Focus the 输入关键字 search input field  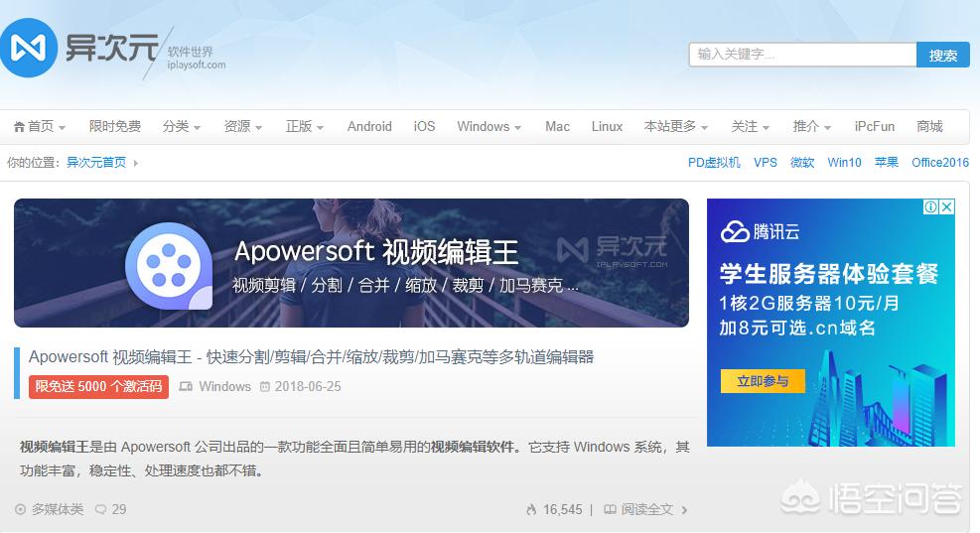click(802, 55)
